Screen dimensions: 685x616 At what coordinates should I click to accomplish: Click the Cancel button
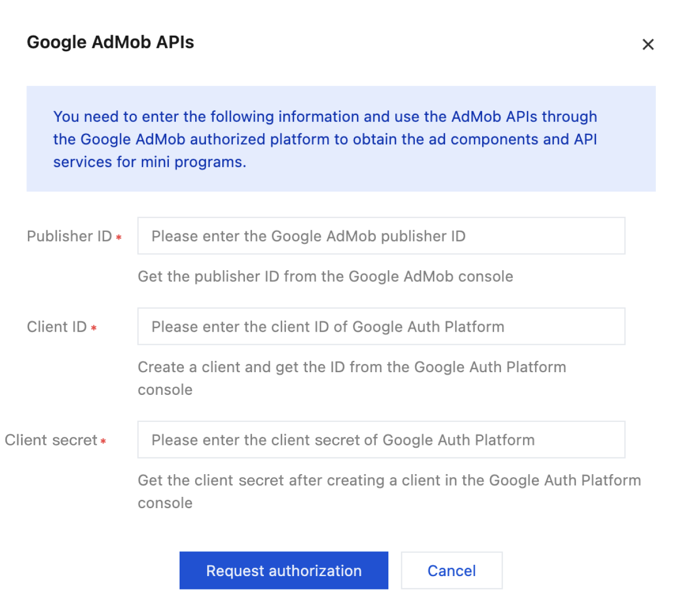pyautogui.click(x=451, y=571)
